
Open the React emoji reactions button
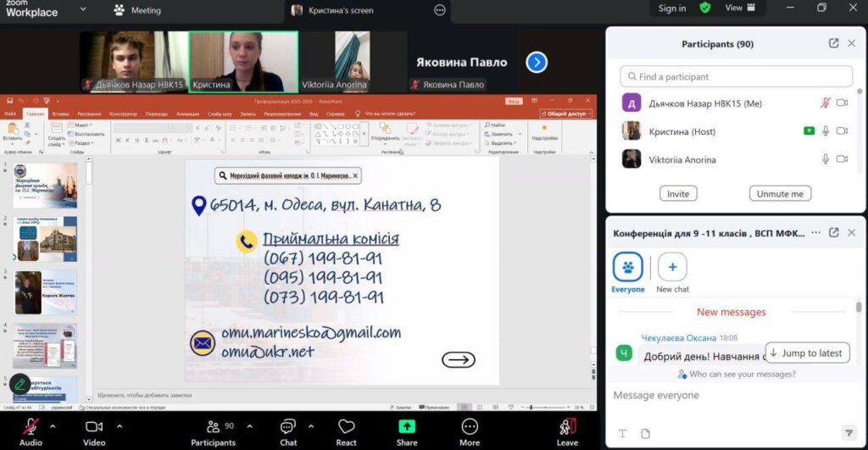pos(346,426)
